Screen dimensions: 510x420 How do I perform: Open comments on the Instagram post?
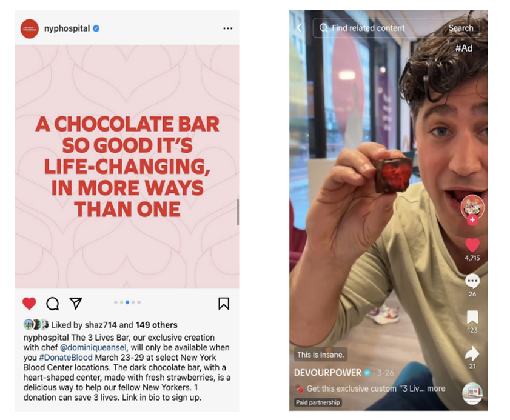[52, 304]
